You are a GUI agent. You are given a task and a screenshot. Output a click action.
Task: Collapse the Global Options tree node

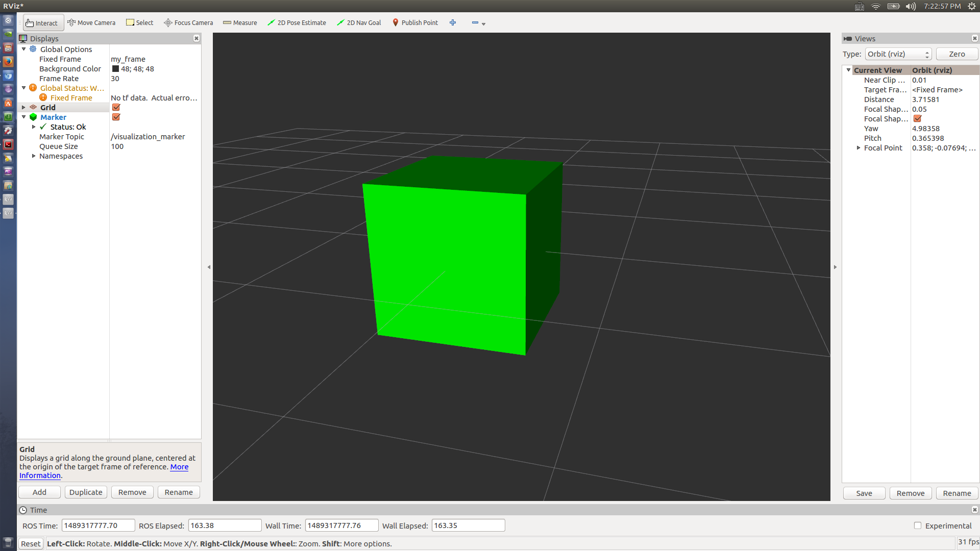click(23, 49)
